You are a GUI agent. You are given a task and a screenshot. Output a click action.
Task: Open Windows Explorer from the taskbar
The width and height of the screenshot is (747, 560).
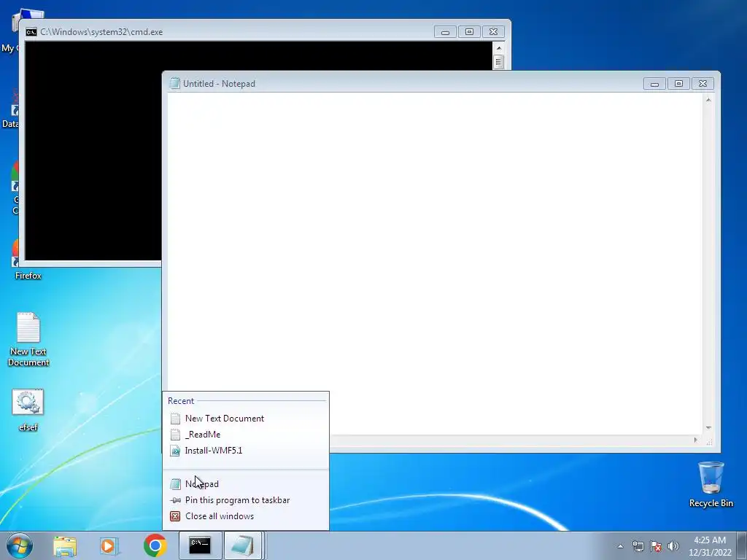click(65, 545)
